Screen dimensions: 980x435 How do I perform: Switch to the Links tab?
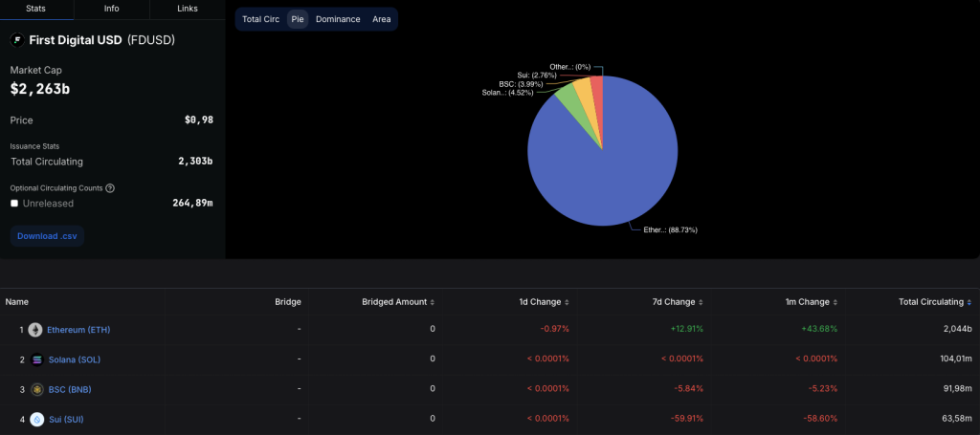pos(188,9)
